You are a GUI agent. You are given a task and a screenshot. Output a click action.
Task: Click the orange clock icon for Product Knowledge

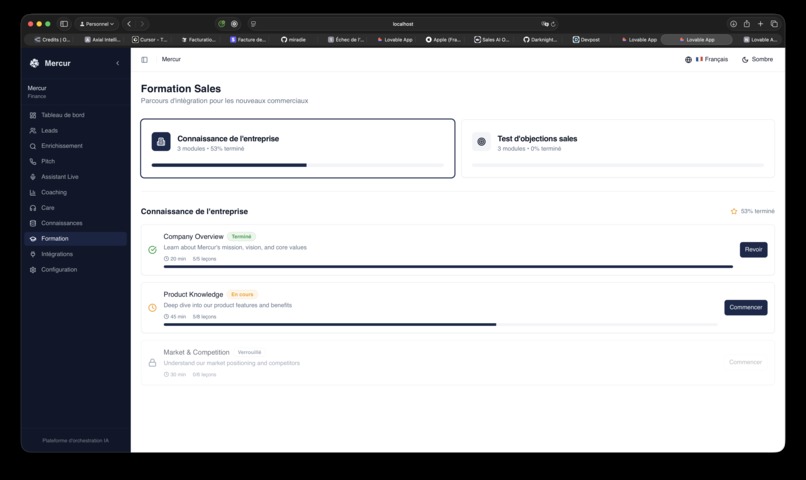153,308
